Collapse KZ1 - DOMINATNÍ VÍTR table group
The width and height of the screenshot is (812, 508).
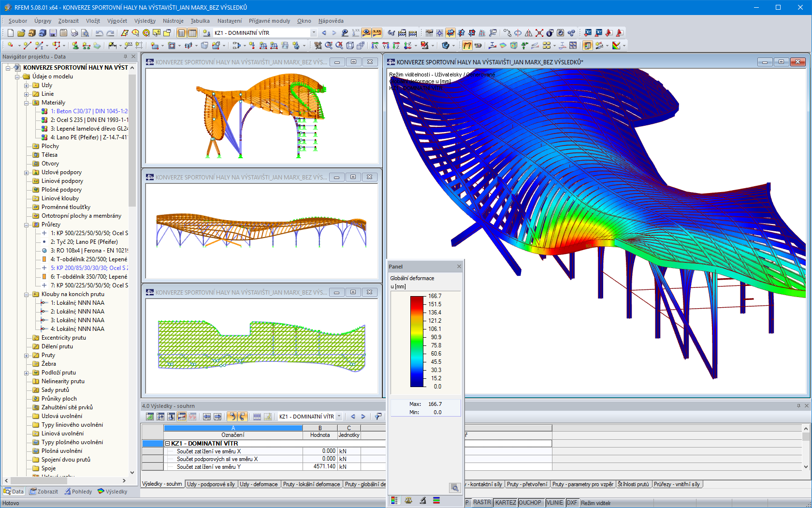pyautogui.click(x=168, y=443)
